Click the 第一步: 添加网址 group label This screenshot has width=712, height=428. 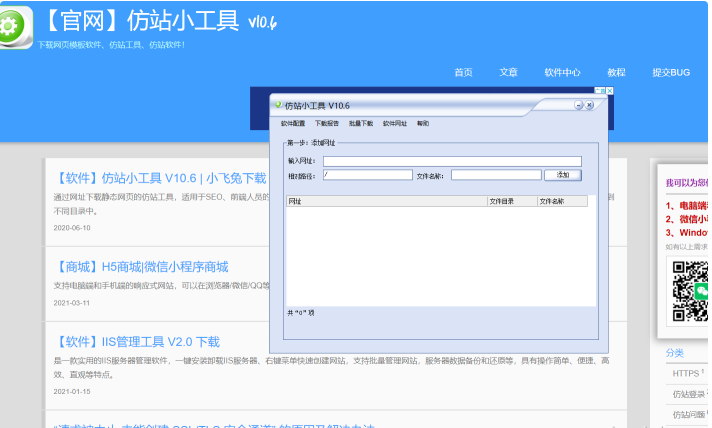pyautogui.click(x=311, y=143)
